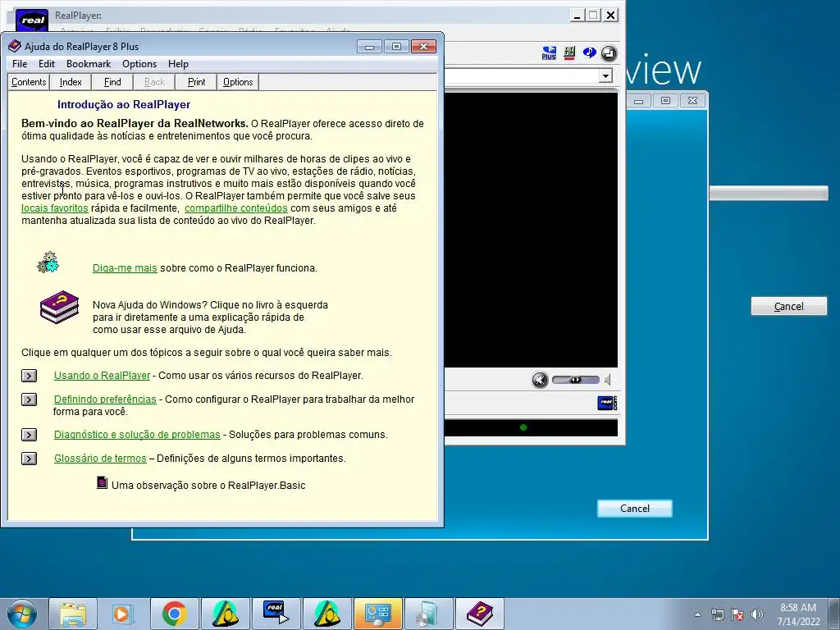
Task: Click the network icon in system tray
Action: (717, 614)
